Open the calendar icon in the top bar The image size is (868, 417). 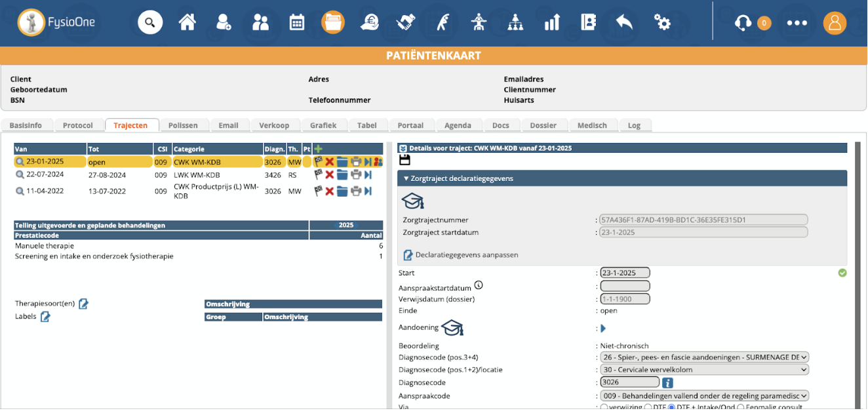click(x=297, y=23)
